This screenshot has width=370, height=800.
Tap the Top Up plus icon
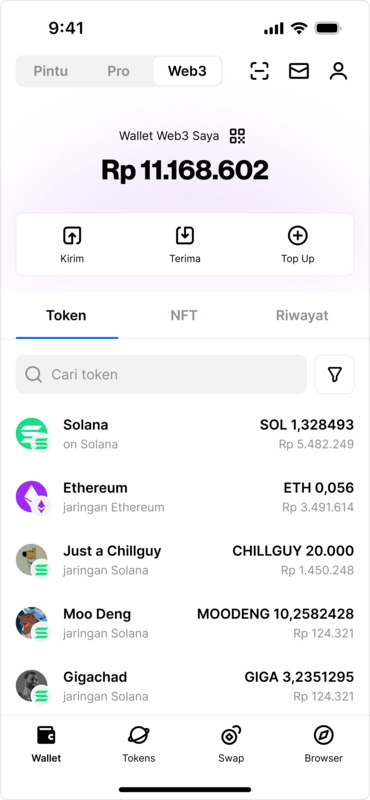point(298,236)
